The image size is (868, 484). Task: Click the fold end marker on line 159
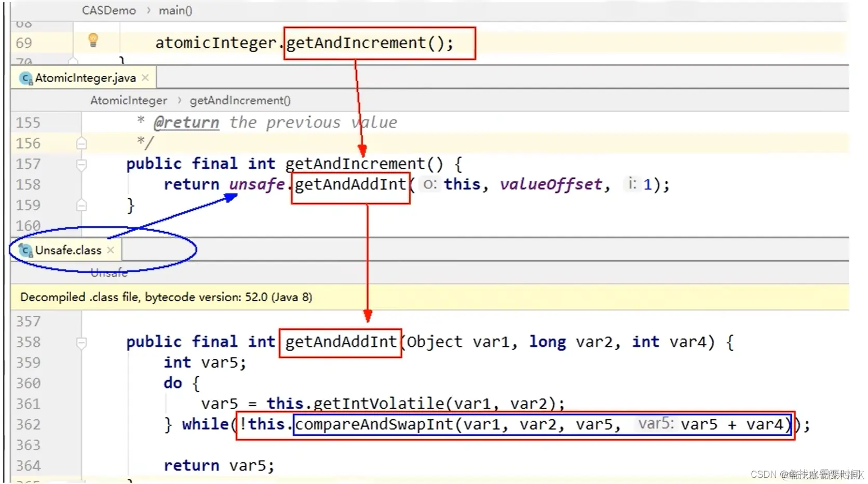click(x=82, y=205)
